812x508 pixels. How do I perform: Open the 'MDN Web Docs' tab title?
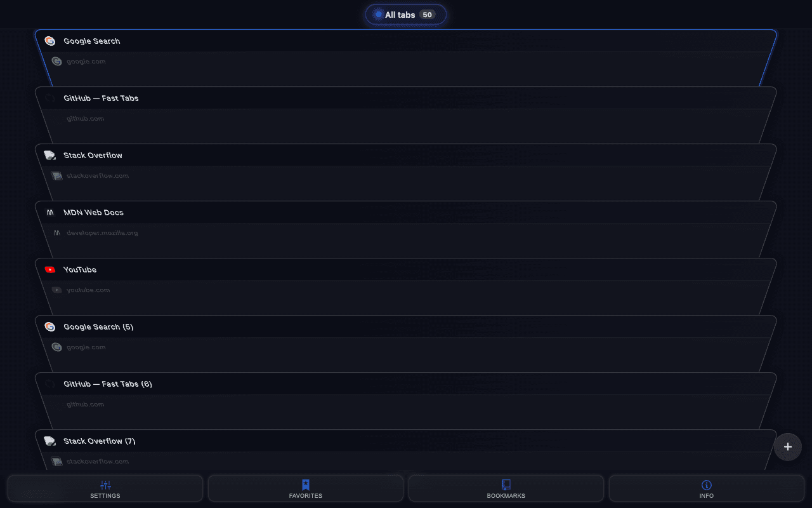tap(93, 213)
